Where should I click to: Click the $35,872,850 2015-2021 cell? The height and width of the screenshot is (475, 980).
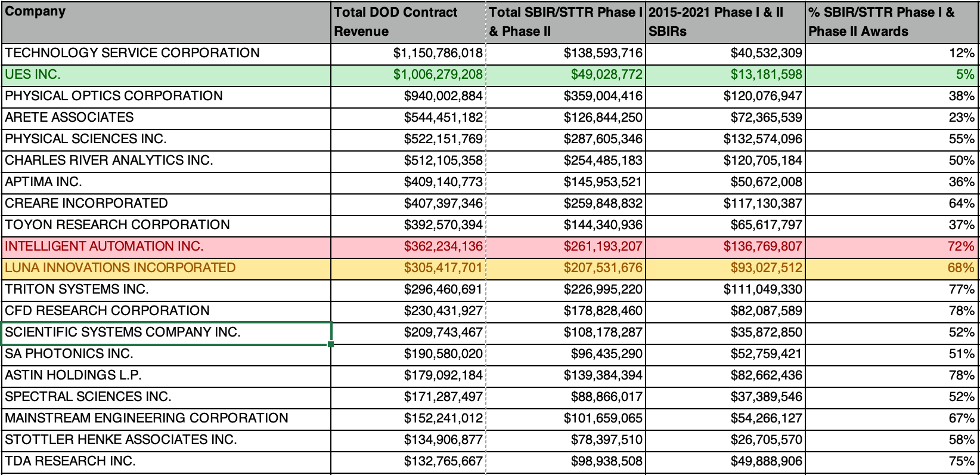(725, 333)
